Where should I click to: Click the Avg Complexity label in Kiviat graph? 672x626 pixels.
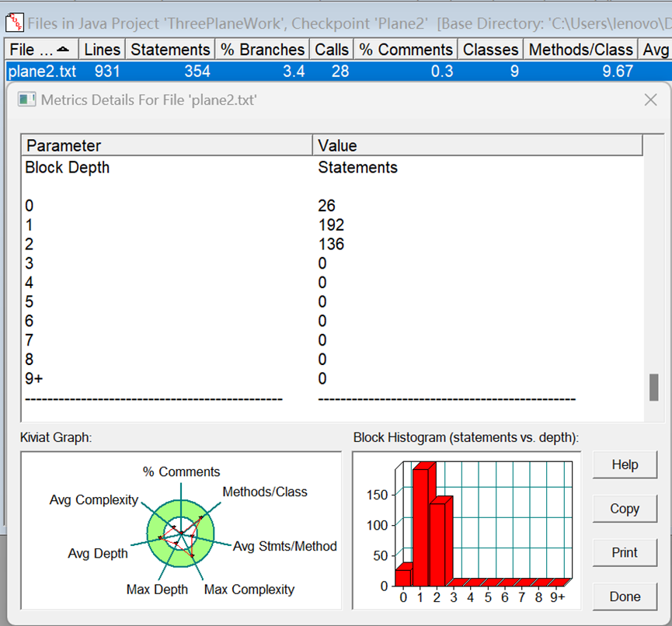94,500
